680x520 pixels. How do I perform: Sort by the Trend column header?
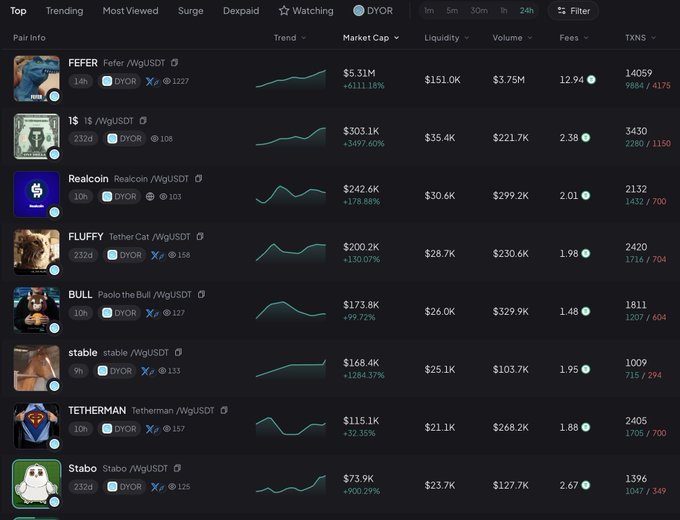[x=290, y=38]
